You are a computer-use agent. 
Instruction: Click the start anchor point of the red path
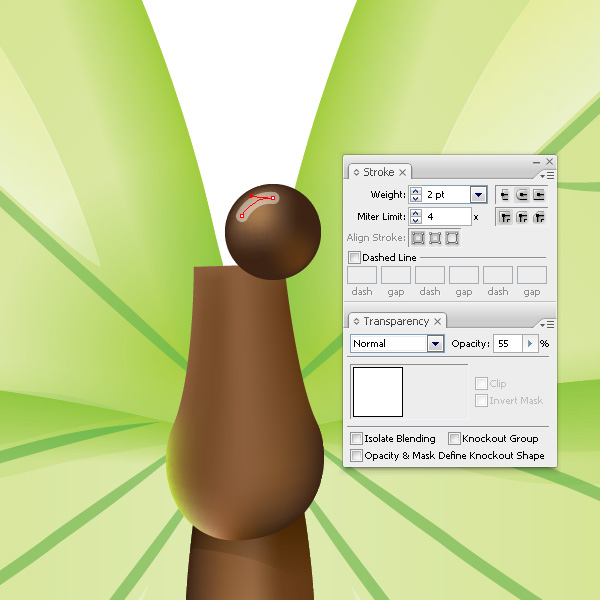[242, 216]
